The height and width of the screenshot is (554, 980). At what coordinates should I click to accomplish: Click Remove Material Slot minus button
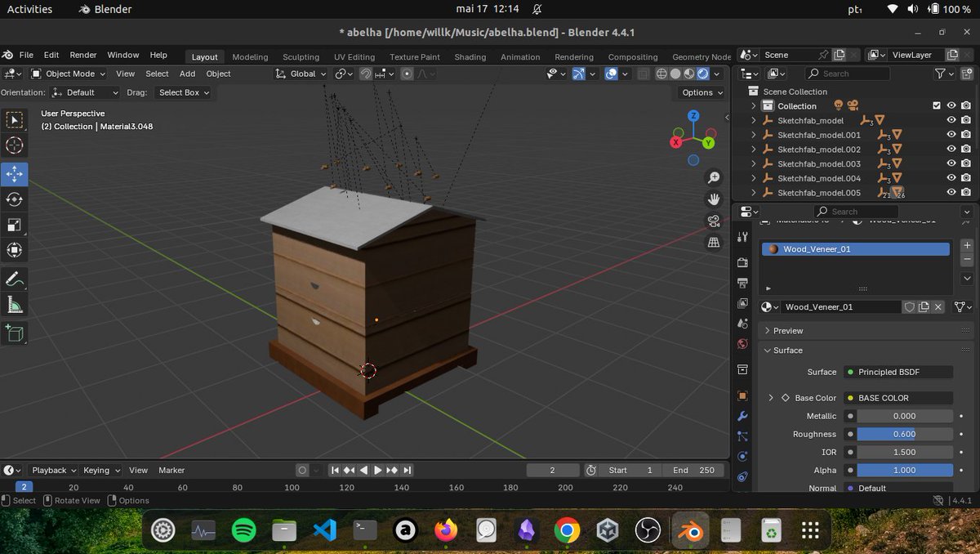coord(967,259)
